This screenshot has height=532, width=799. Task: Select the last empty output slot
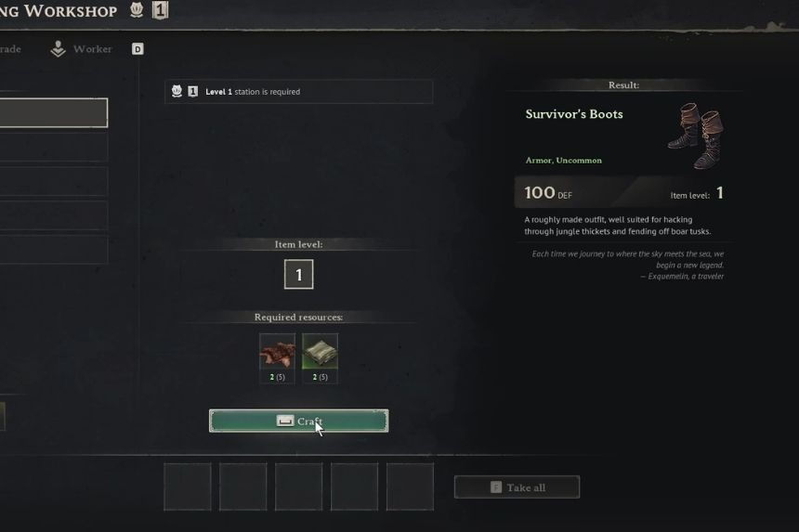tap(411, 487)
